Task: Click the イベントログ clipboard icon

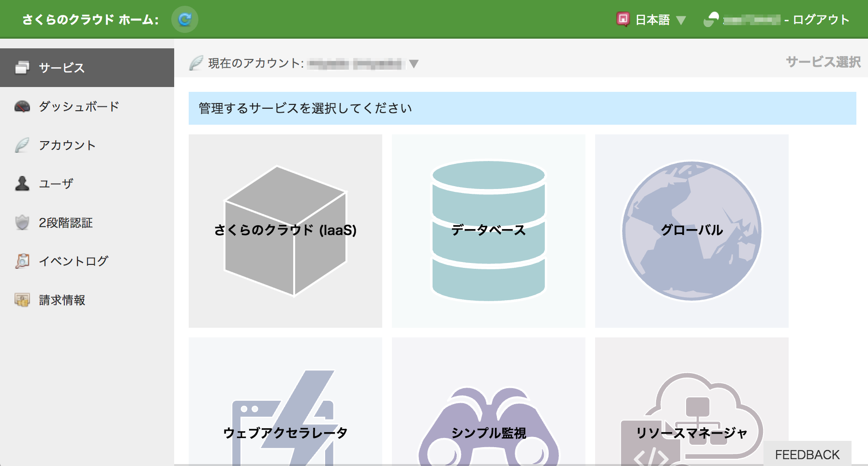Action: click(x=22, y=261)
